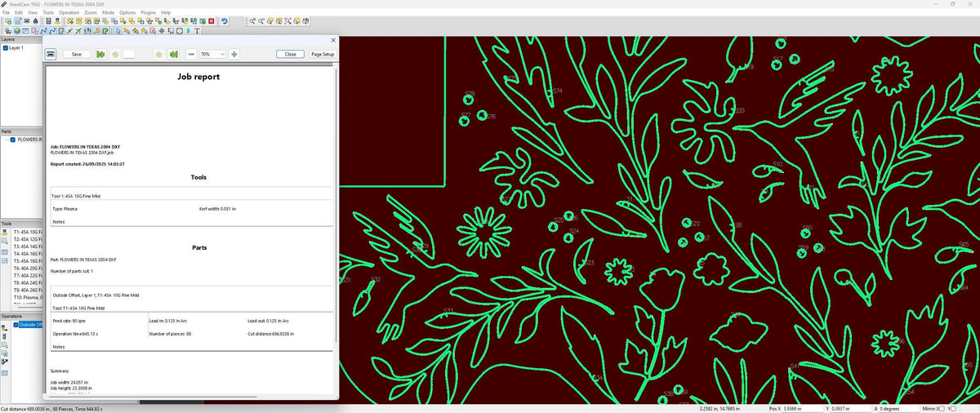Select tool T1: 45A 10G in Tools list
Screen dimensions: 980x413
point(27,232)
